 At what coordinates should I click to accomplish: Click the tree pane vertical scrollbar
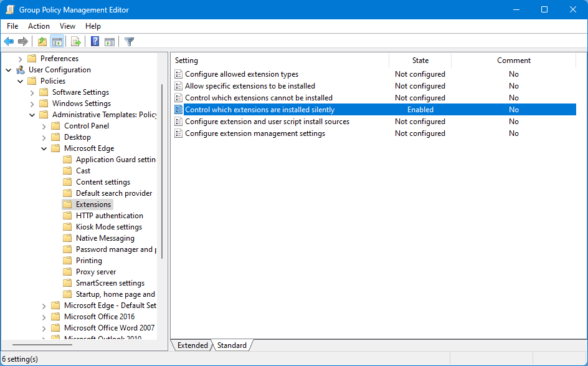coord(162,171)
